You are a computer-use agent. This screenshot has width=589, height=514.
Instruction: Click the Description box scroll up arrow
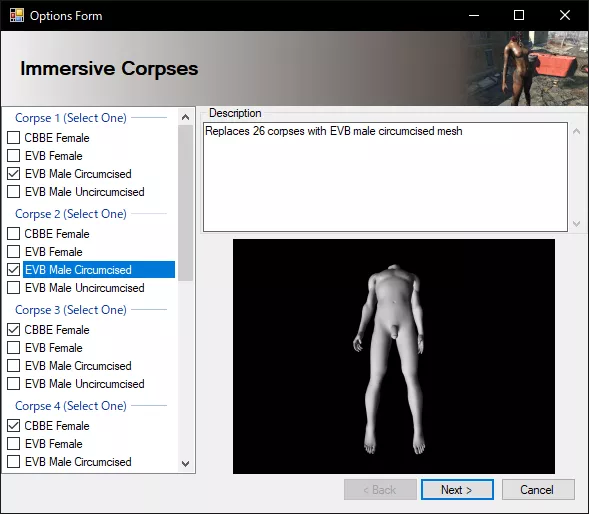point(576,131)
